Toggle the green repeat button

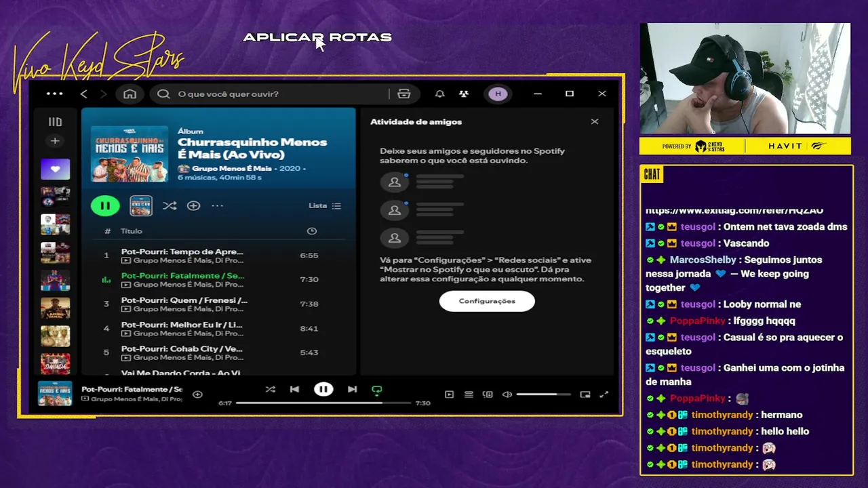(377, 390)
